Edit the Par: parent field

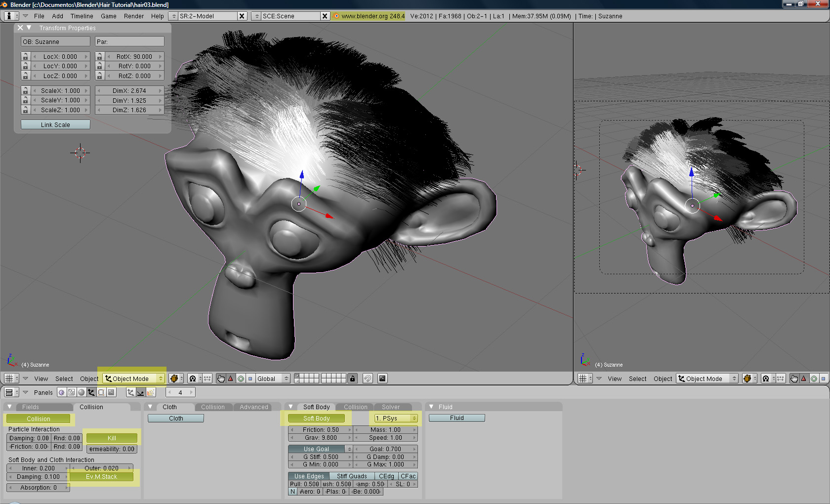129,42
